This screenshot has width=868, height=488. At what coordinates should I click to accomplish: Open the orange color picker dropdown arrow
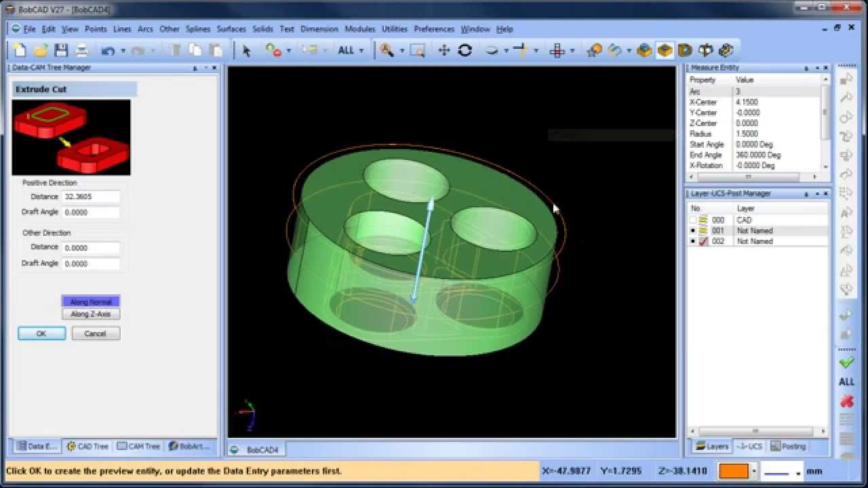coord(754,471)
